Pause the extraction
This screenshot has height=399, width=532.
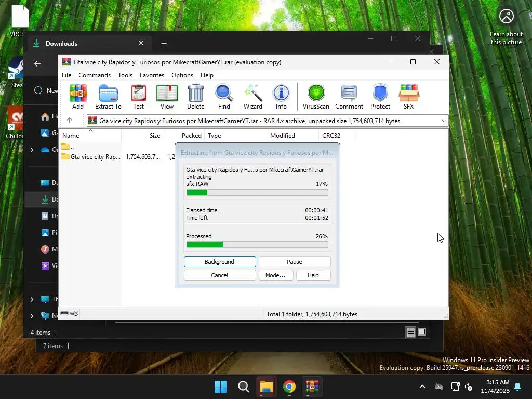pyautogui.click(x=294, y=262)
